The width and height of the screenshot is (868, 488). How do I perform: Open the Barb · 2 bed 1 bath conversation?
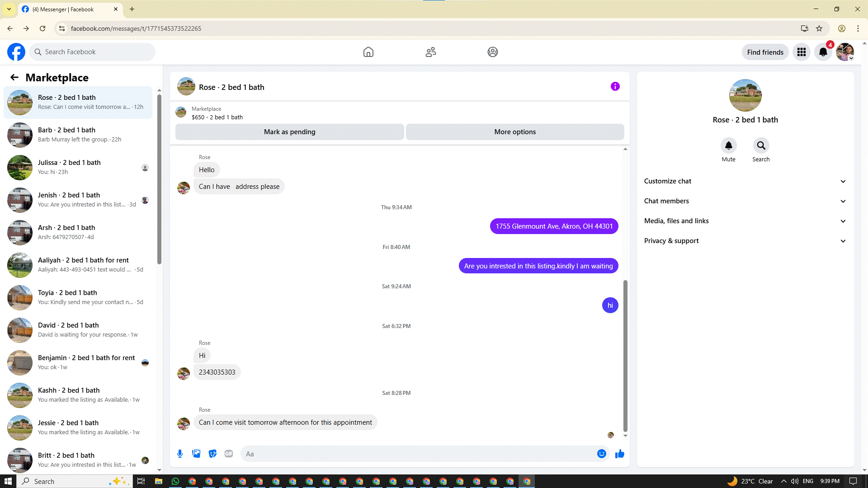point(78,135)
